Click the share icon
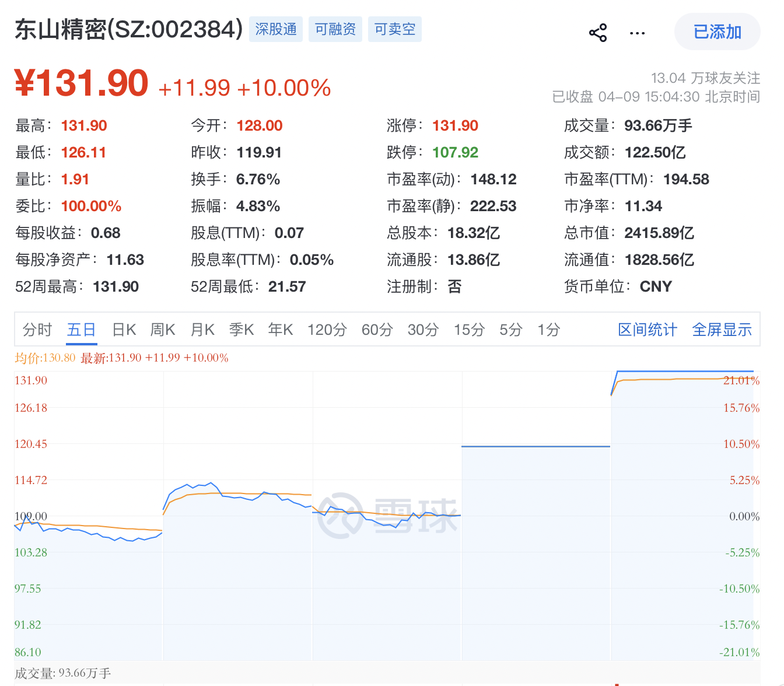The height and width of the screenshot is (686, 784). tap(598, 33)
